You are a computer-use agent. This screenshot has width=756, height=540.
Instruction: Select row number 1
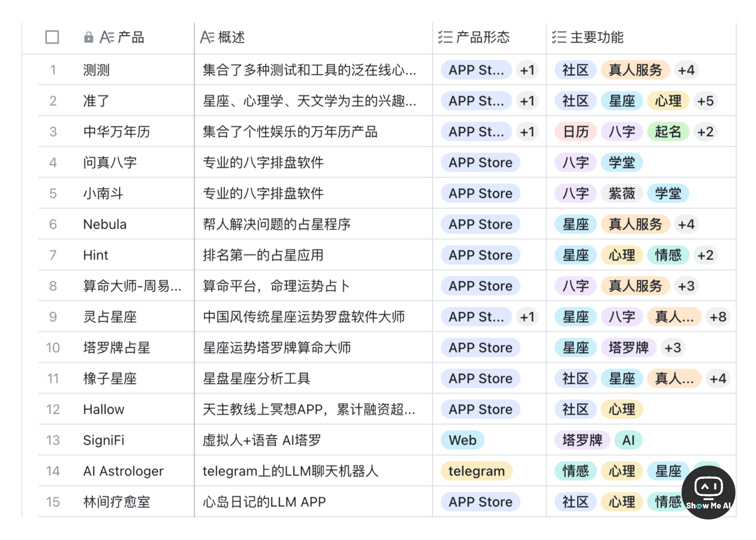53,70
